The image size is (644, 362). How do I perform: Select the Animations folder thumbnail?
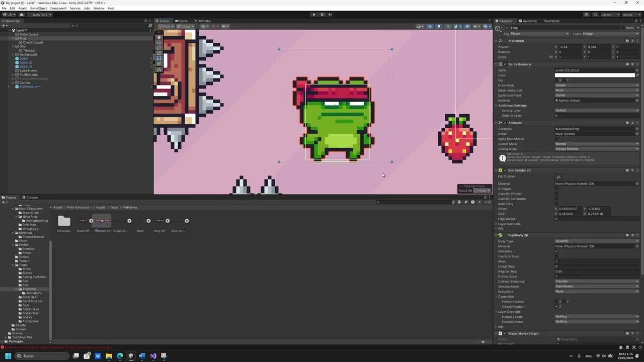click(64, 221)
